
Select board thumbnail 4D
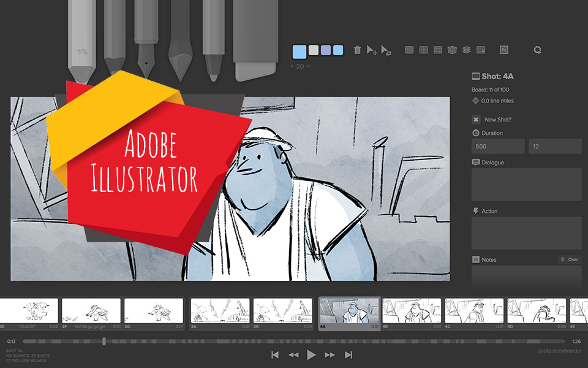[537, 311]
